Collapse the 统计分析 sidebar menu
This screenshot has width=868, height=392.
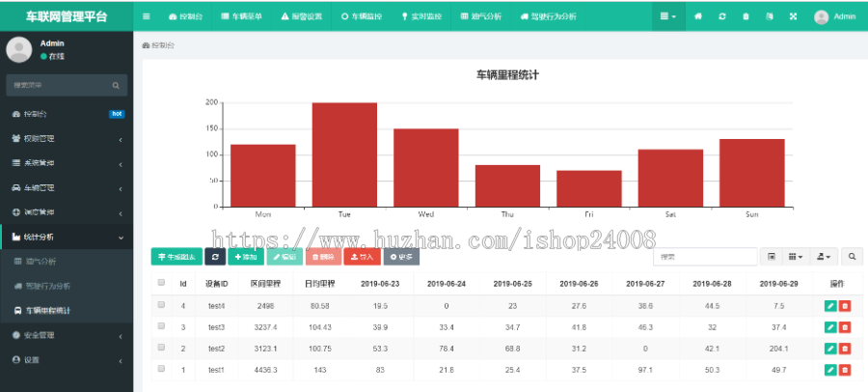click(67, 237)
